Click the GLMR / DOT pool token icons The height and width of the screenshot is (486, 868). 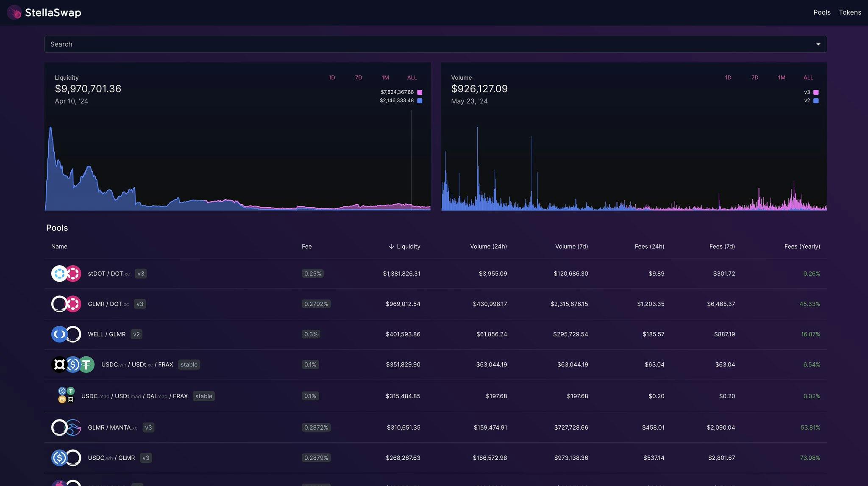66,304
